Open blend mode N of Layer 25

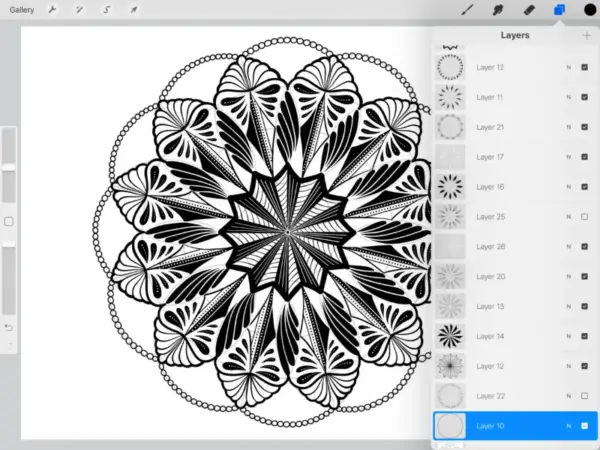click(569, 217)
